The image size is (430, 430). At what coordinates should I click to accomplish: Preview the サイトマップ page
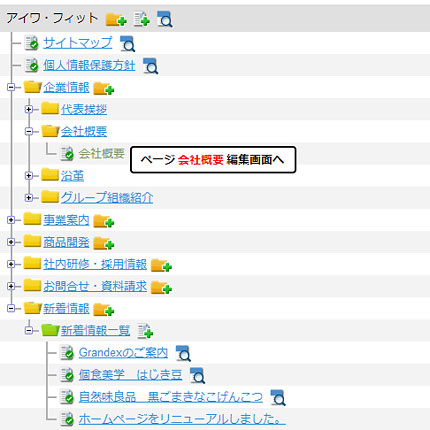pos(127,44)
